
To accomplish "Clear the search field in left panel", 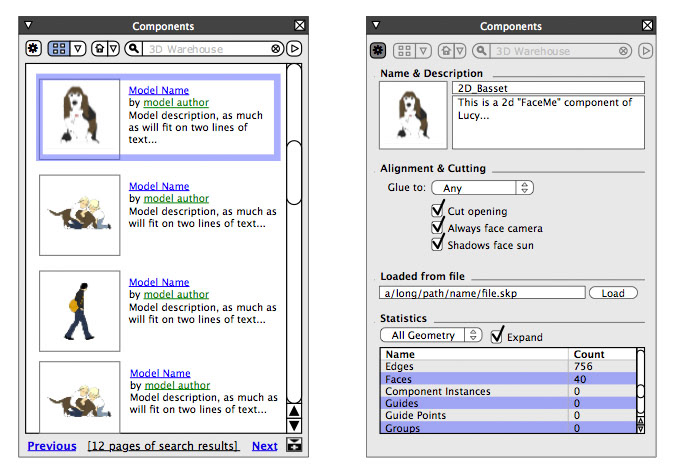I will (x=276, y=49).
